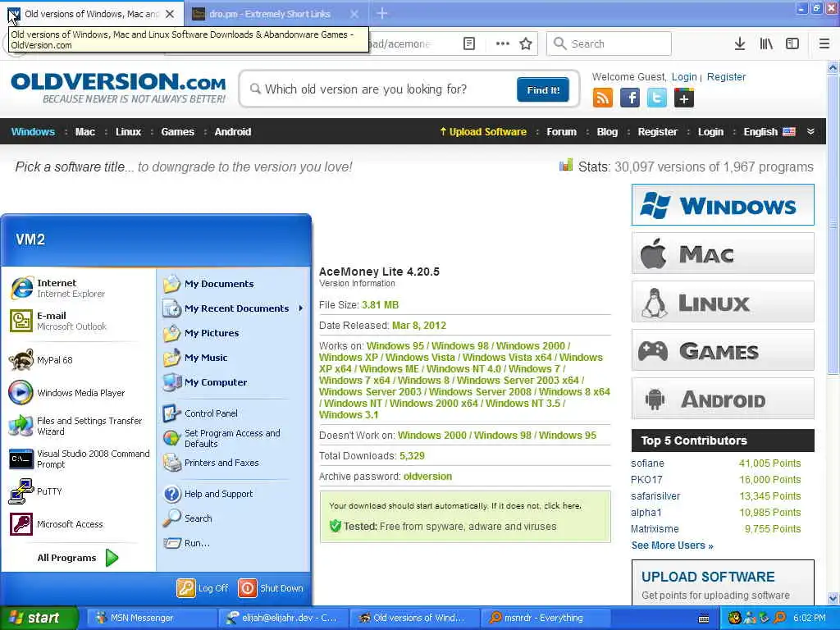The height and width of the screenshot is (630, 840).
Task: Open Microsoft Access
Action: [57, 524]
